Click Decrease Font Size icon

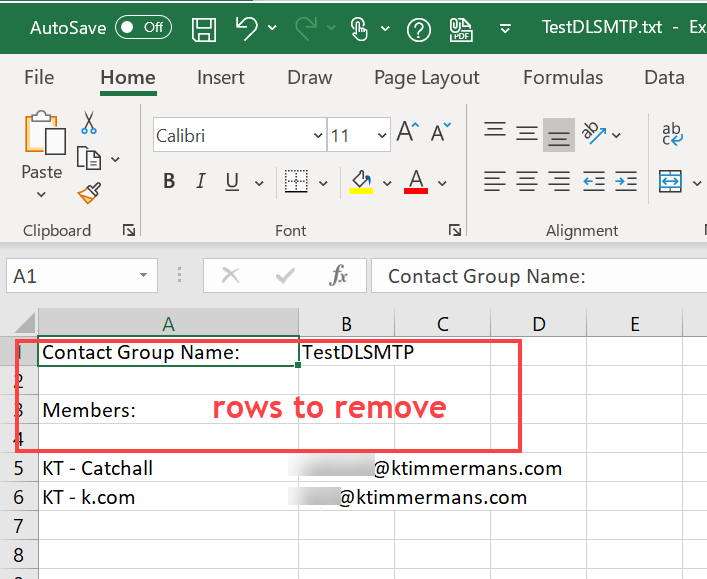441,132
